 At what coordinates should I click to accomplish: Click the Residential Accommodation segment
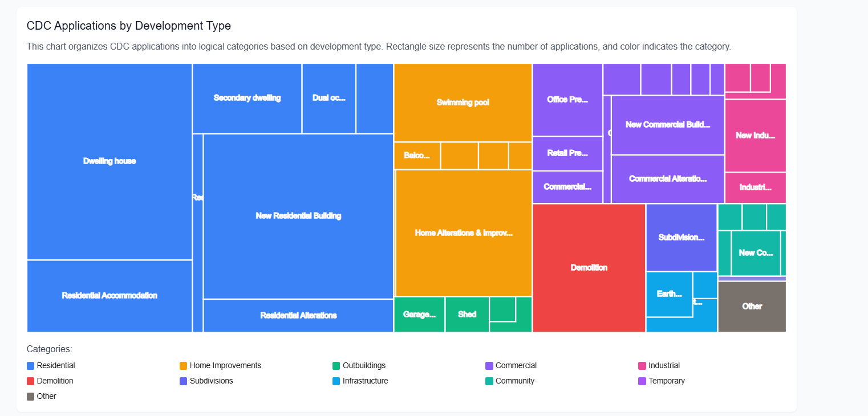[109, 296]
